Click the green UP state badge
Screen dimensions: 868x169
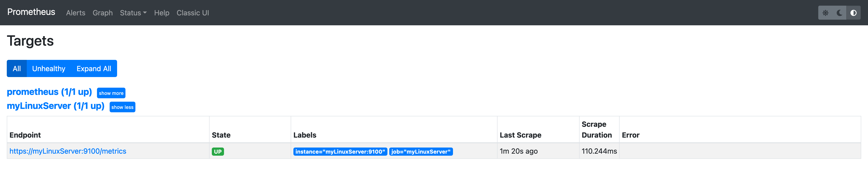click(x=218, y=152)
